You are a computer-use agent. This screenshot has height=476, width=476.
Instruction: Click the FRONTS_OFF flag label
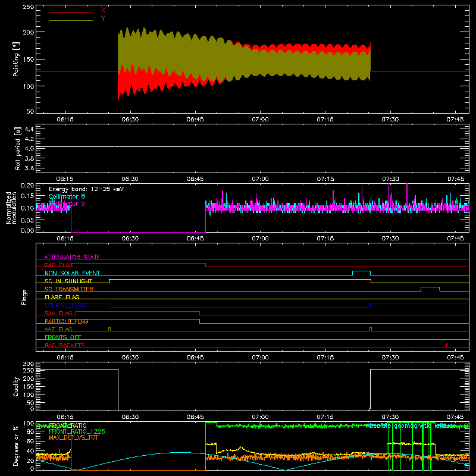click(x=63, y=337)
